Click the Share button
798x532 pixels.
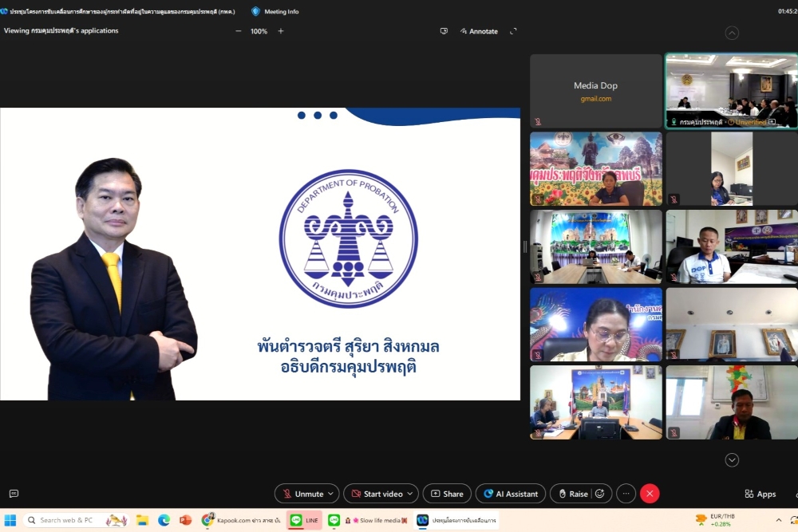pos(447,494)
